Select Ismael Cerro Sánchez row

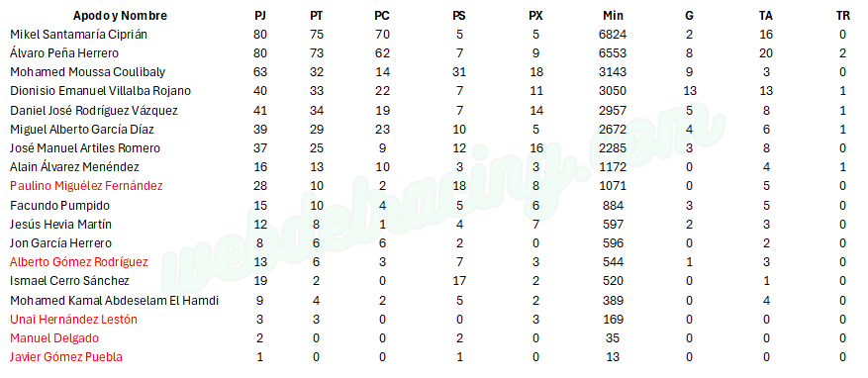click(434, 281)
